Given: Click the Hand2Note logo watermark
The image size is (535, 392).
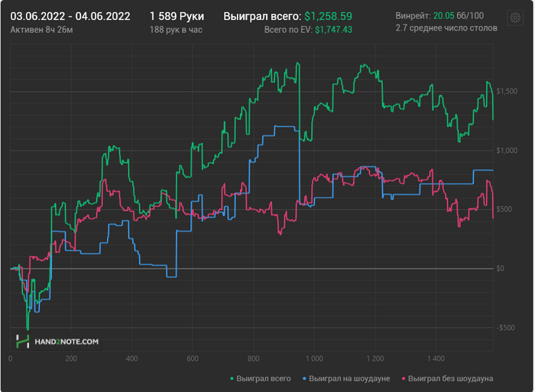Looking at the screenshot, I should (58, 342).
